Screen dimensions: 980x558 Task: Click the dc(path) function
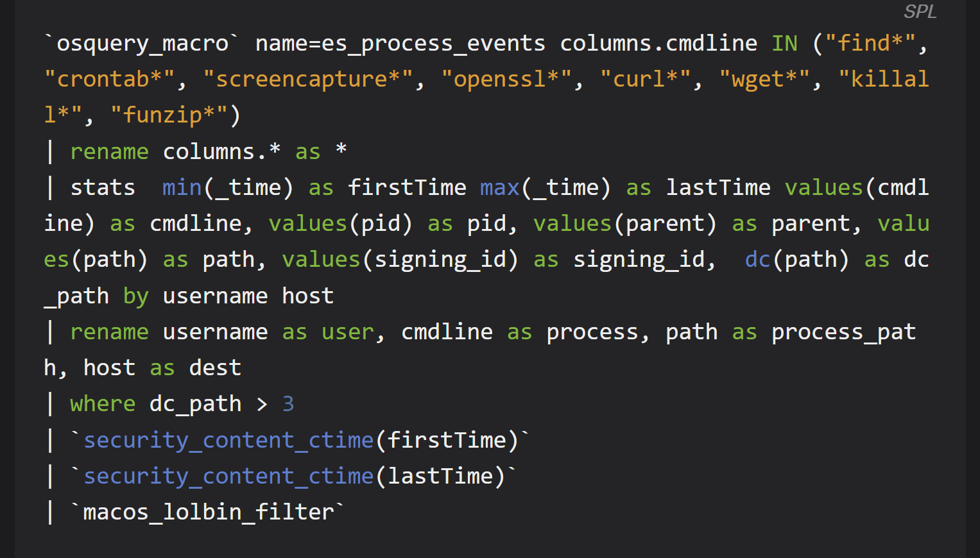(797, 260)
